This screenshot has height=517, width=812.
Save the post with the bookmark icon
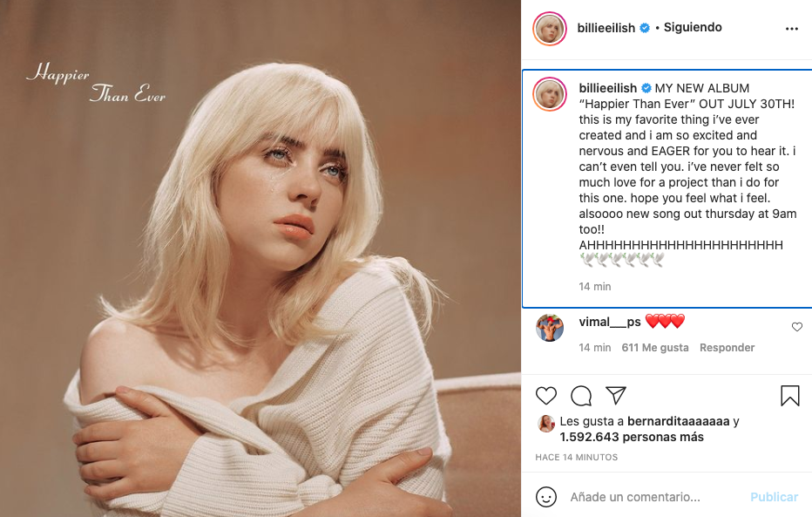tap(789, 395)
